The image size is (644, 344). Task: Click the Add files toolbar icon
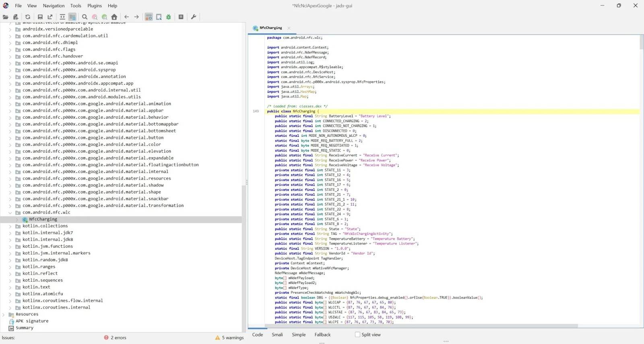click(16, 17)
